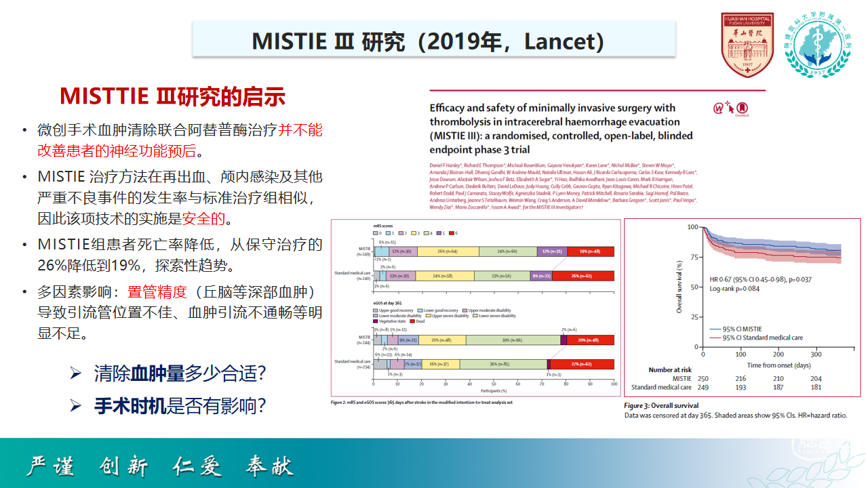This screenshot has width=868, height=488.
Task: Click the Figure 2 caption text
Action: pos(421,402)
